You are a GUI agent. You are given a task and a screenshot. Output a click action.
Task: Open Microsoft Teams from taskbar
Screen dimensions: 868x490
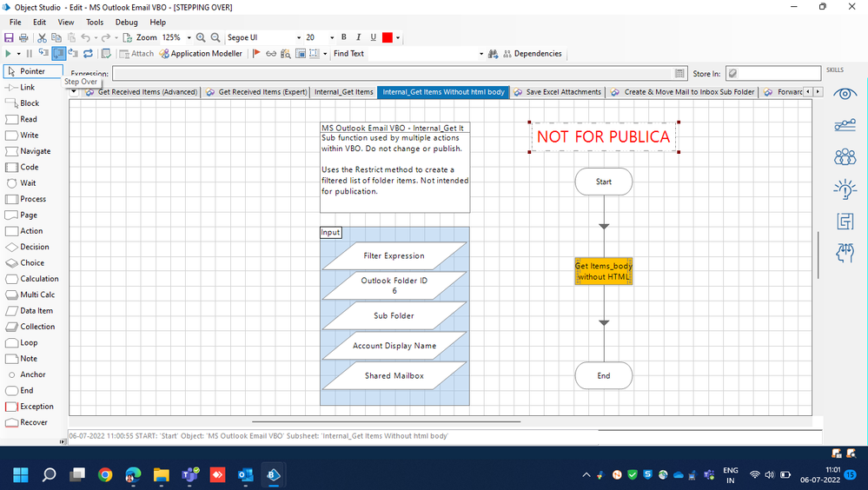[x=189, y=474]
